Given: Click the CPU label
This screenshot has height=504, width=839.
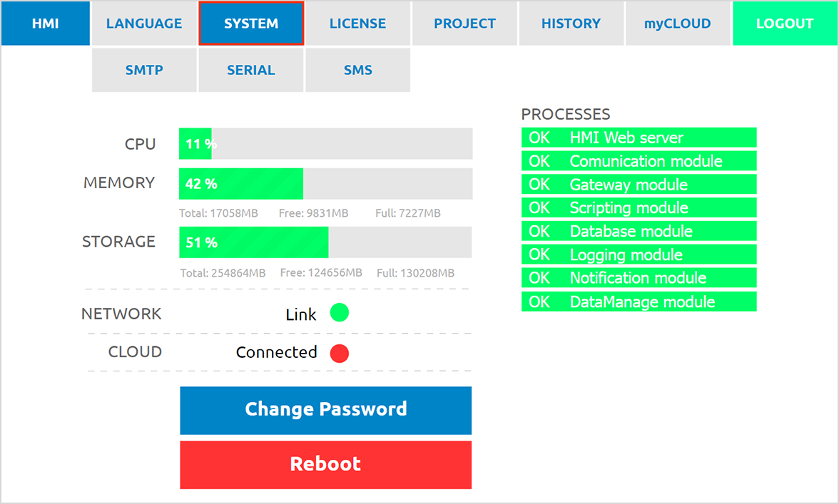Looking at the screenshot, I should [x=140, y=144].
